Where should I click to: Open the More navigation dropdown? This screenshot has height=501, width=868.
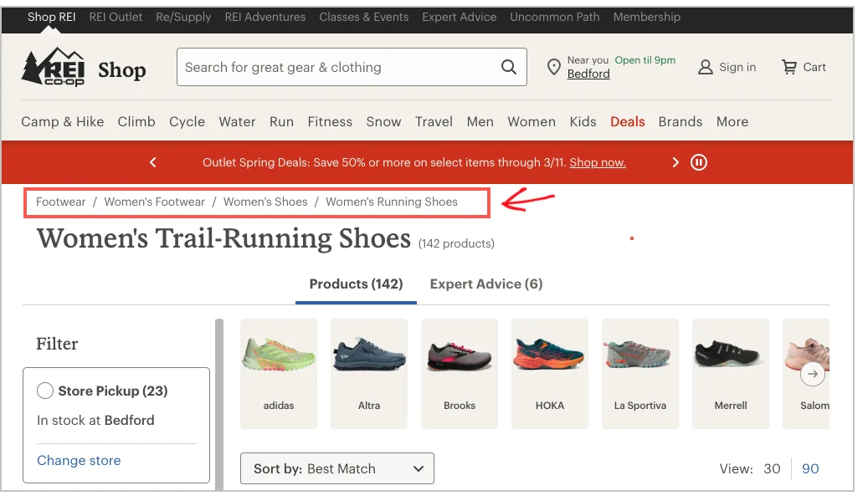732,121
